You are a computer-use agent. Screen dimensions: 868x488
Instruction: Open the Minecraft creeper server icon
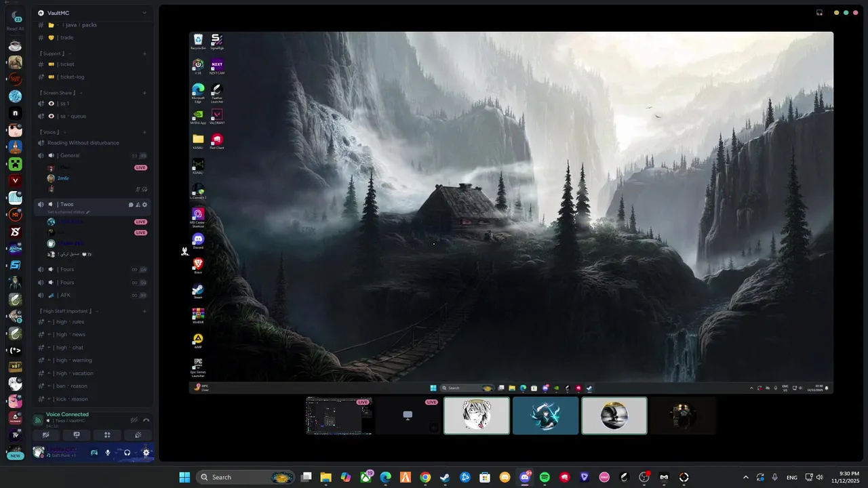15,164
